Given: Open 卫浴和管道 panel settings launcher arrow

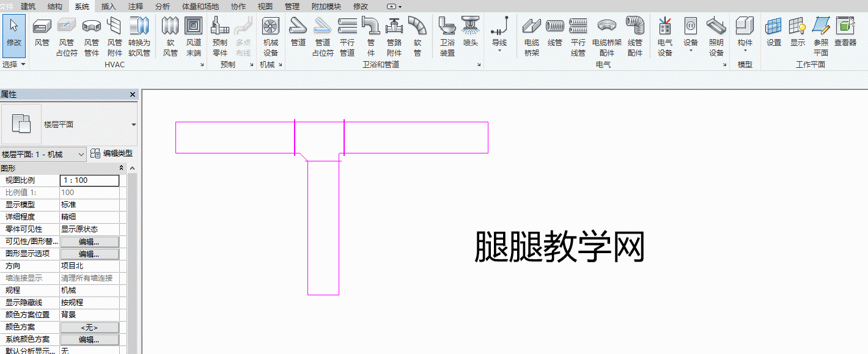Looking at the screenshot, I should coord(478,64).
